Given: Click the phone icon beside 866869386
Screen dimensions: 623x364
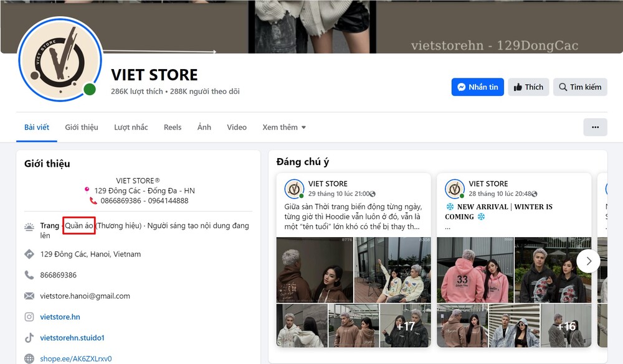Looking at the screenshot, I should click(x=29, y=274).
